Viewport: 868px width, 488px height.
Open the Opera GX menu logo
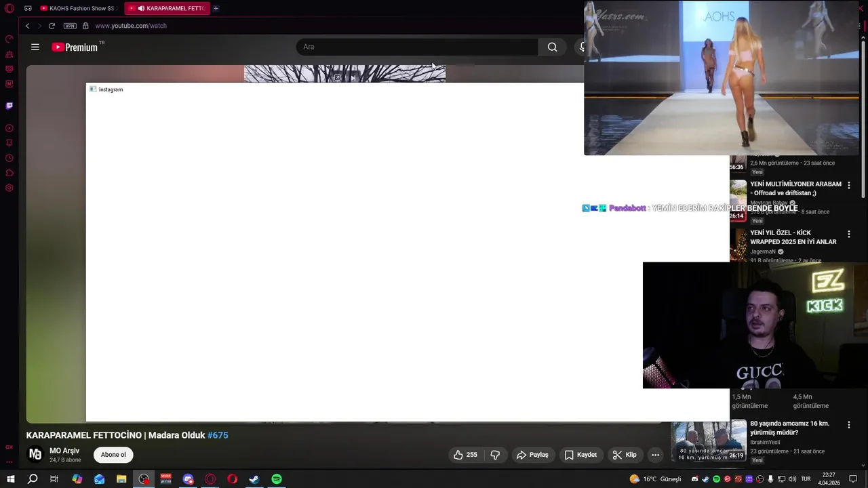coord(9,8)
